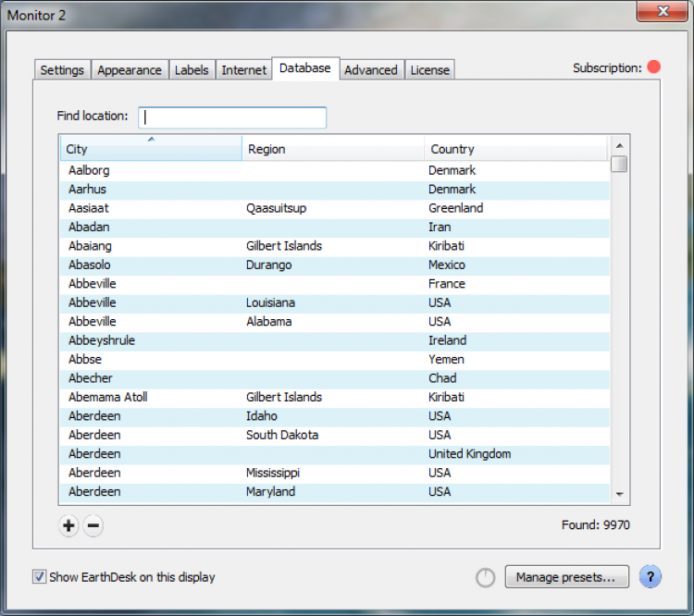Viewport: 694px width, 616px height.
Task: Click Manage presets button
Action: point(566,576)
